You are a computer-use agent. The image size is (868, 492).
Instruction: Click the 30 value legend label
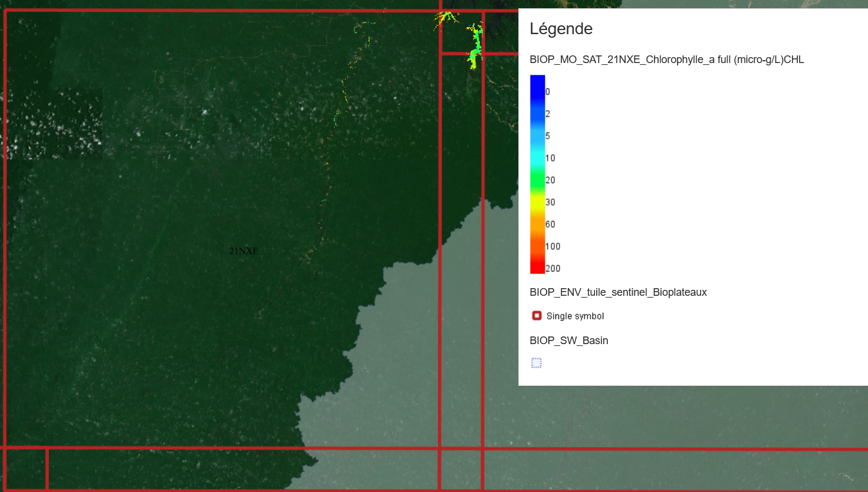click(x=550, y=202)
